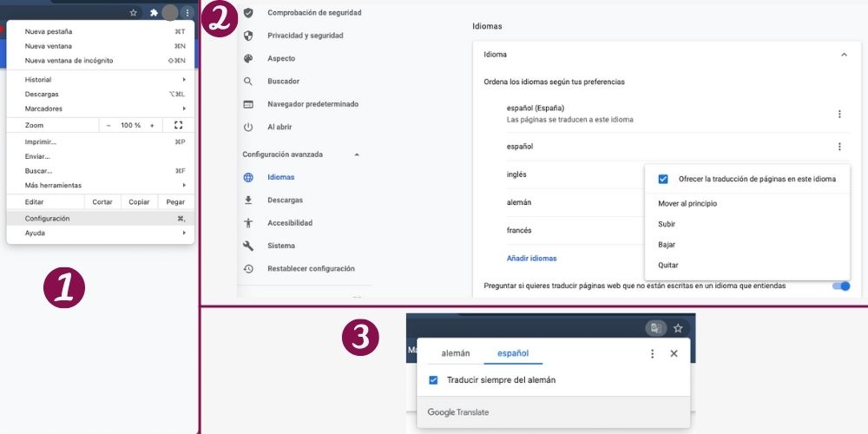Click the Idiomas globe icon
The image size is (868, 434).
point(248,177)
